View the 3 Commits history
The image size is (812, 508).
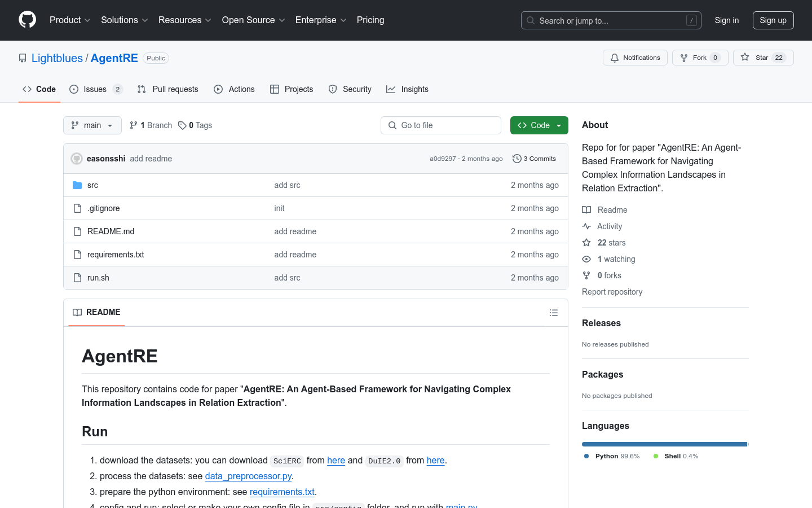coord(534,159)
